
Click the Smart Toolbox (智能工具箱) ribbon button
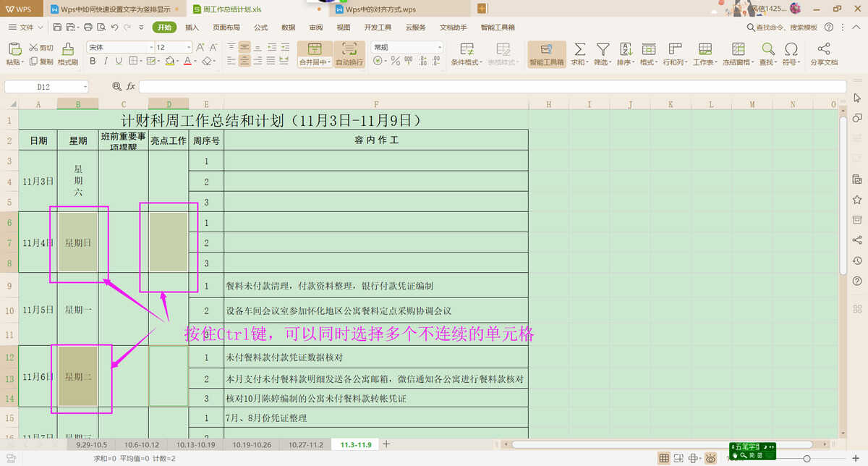tap(546, 54)
